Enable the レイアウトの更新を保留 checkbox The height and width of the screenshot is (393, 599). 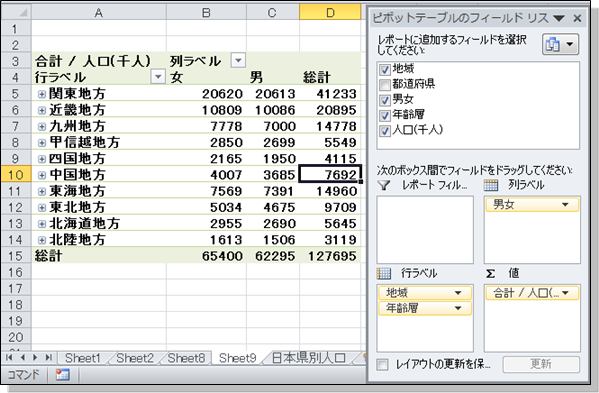(x=382, y=364)
